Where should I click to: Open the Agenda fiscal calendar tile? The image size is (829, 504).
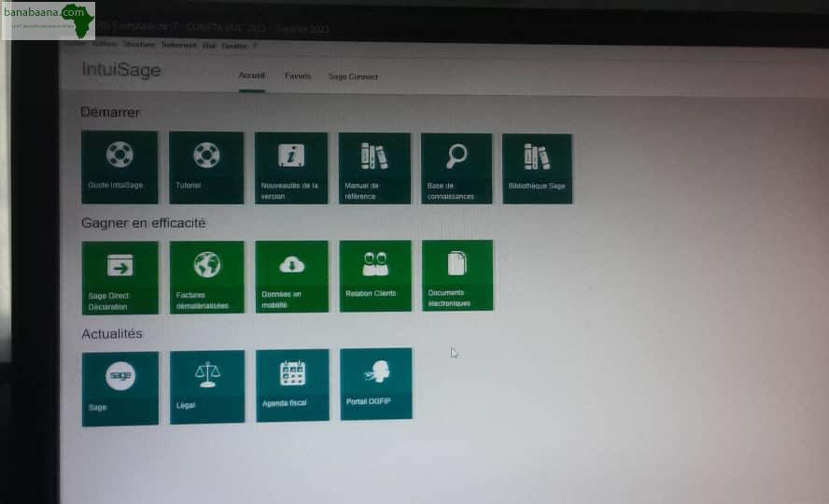click(x=292, y=385)
